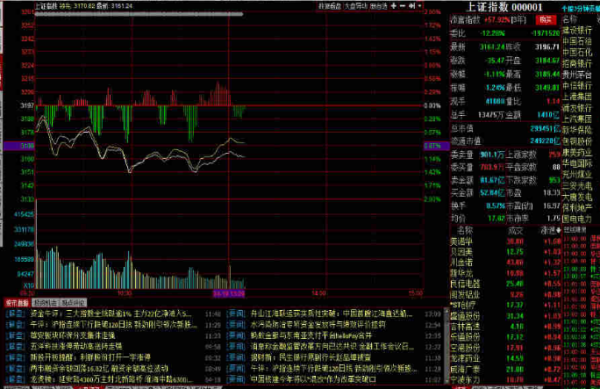The height and width of the screenshot is (389, 600).
Task: Open news 午评：沪指连续下行 timed 11:29
Action: pyautogui.click(x=114, y=325)
